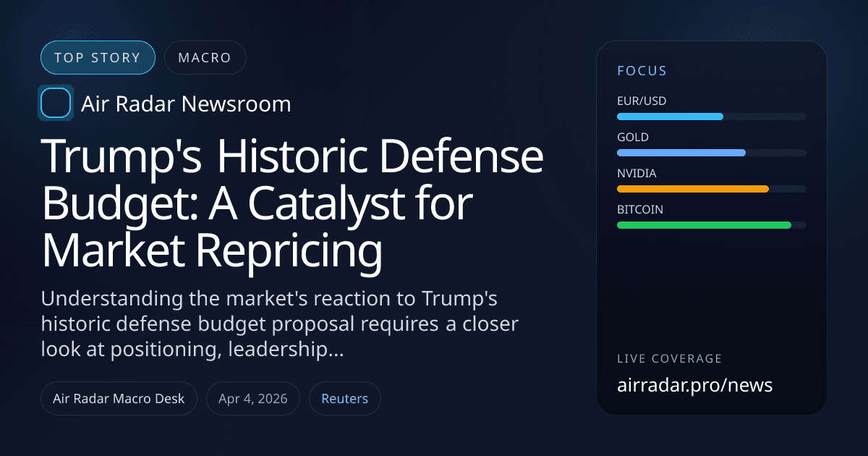Select the GOLD ticker label
Image resolution: width=868 pixels, height=456 pixels.
pyautogui.click(x=632, y=137)
